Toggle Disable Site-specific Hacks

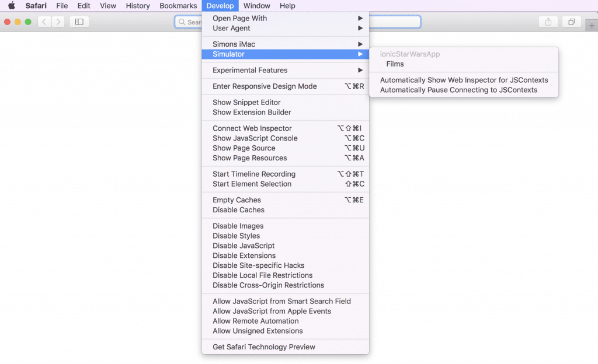[285, 265]
